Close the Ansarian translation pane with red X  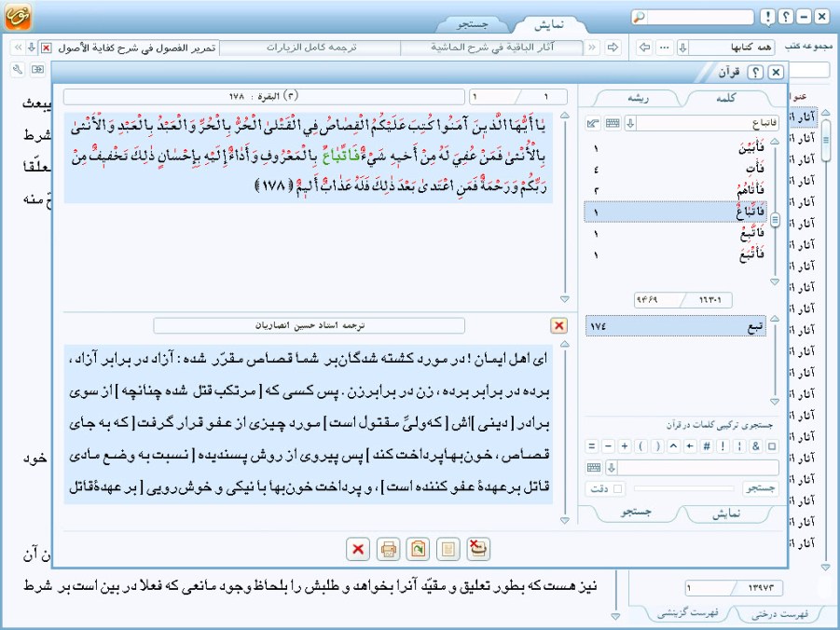[x=558, y=325]
